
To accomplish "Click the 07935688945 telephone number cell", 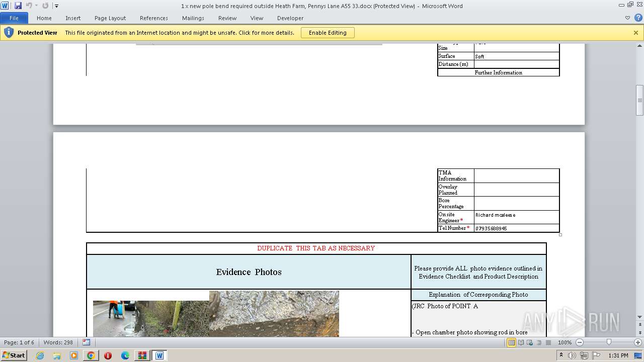I will [x=517, y=228].
